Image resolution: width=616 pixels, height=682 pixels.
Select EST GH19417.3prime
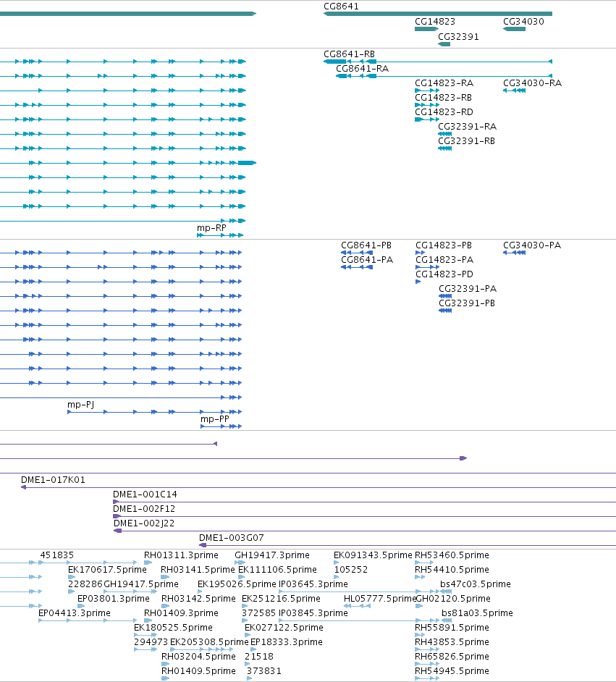(x=272, y=555)
